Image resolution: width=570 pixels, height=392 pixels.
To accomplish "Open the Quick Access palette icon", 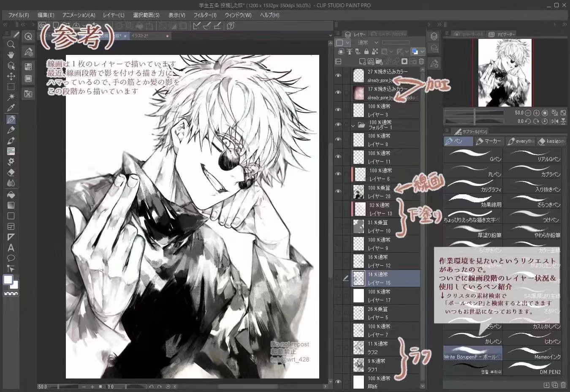I will click(x=28, y=36).
